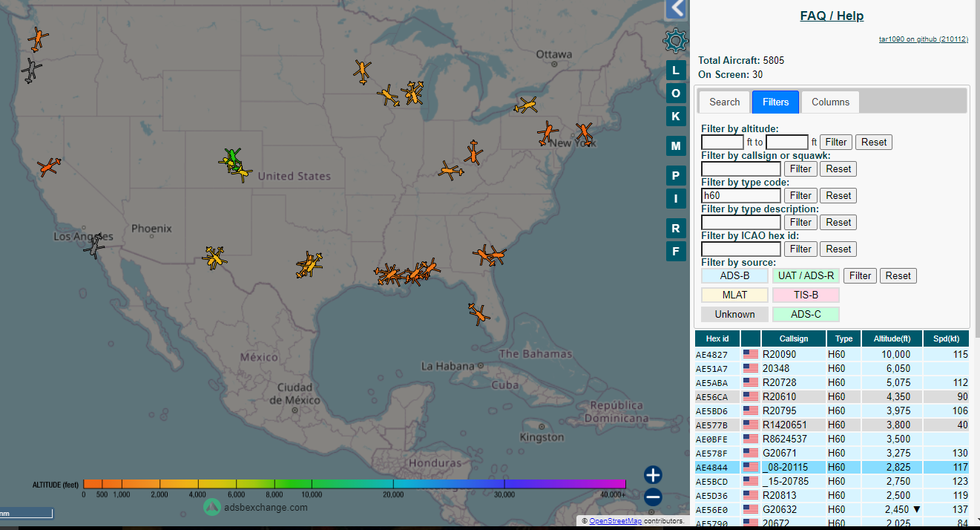
Task: Focus the callsign or squawk input field
Action: click(741, 169)
